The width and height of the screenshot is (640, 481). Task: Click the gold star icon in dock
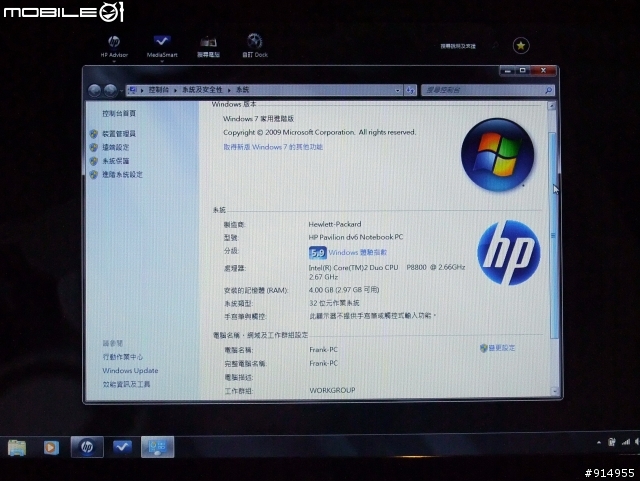click(521, 46)
